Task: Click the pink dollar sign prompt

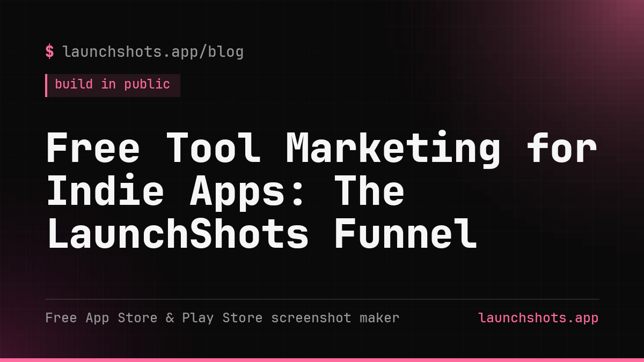Action: point(49,51)
